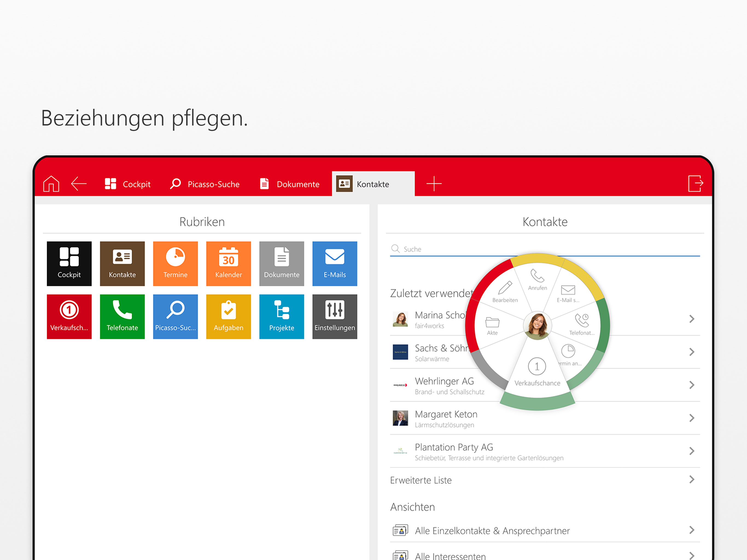Select the Verkaufschancen tile
Image resolution: width=747 pixels, height=560 pixels.
pos(69,316)
